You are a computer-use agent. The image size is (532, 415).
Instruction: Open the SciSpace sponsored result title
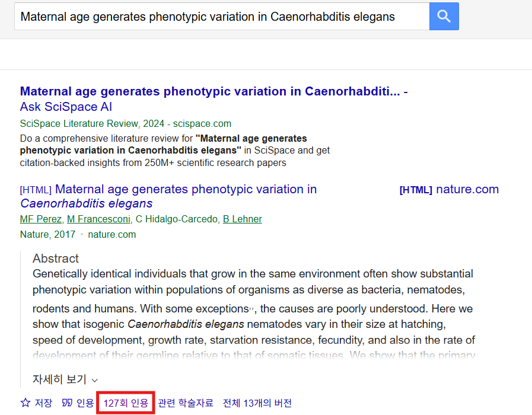(x=210, y=91)
